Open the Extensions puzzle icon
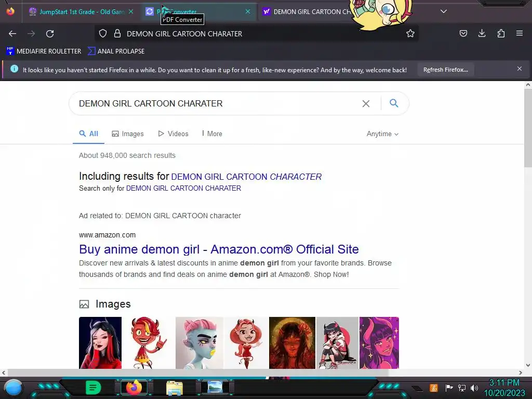Screen dimensions: 532x399 [x=501, y=33]
